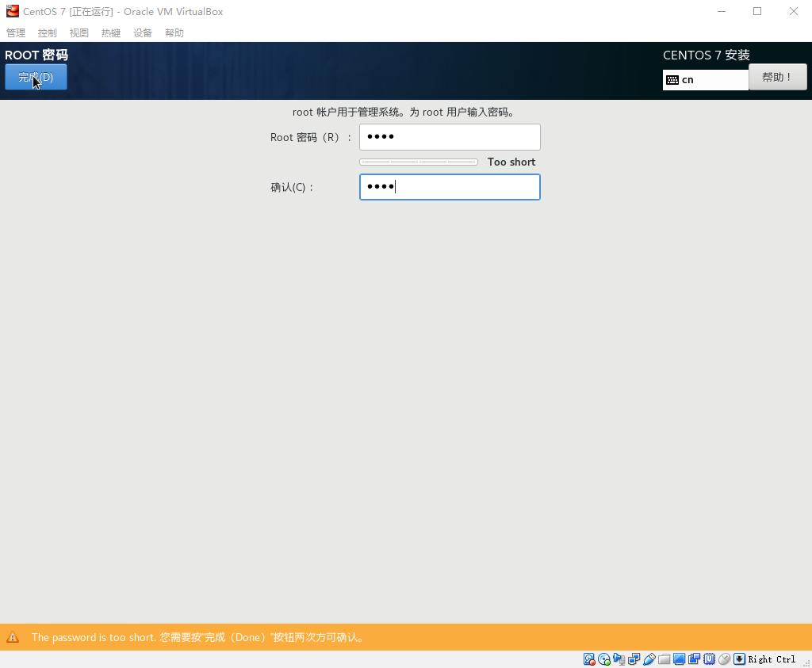Minimize the VirtualBox window
The image size is (812, 668).
(x=722, y=11)
